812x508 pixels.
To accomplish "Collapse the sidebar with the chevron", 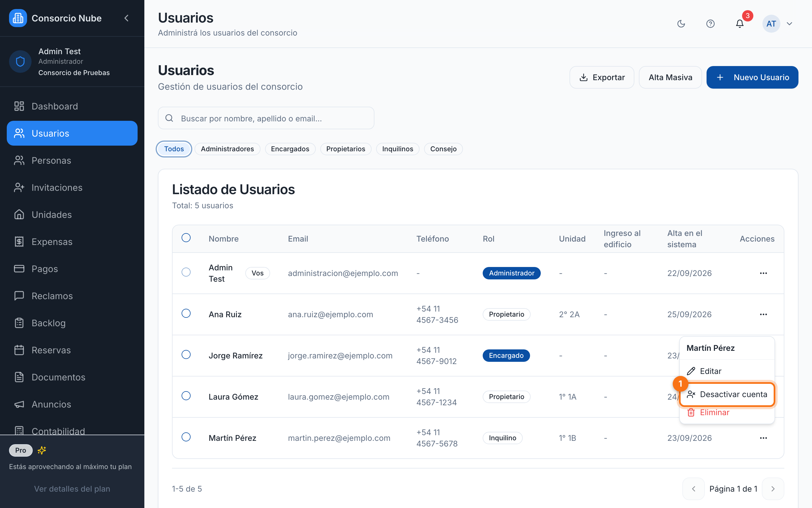I will click(127, 18).
